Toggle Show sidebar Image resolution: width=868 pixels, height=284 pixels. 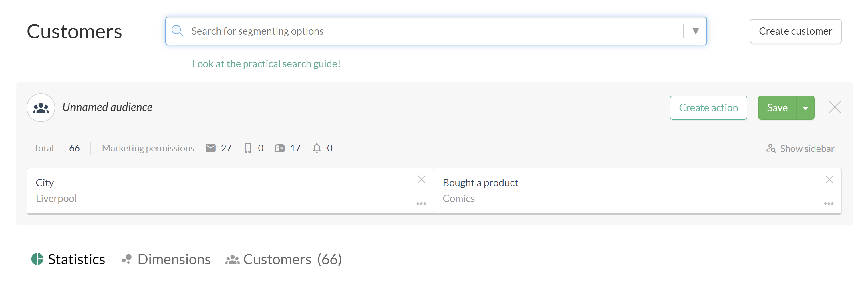click(800, 149)
